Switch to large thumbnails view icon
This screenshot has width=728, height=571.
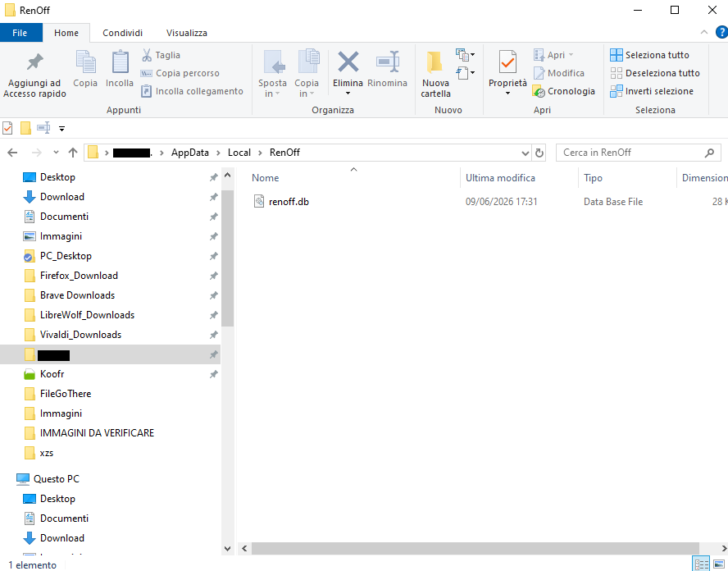[719, 564]
